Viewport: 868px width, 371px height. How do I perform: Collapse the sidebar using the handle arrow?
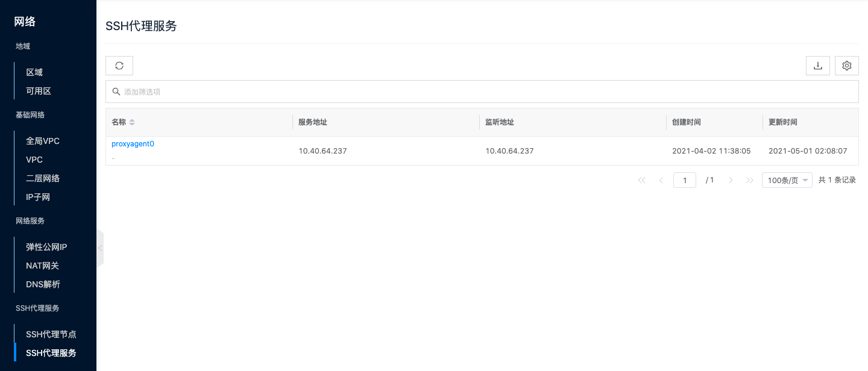(x=100, y=248)
